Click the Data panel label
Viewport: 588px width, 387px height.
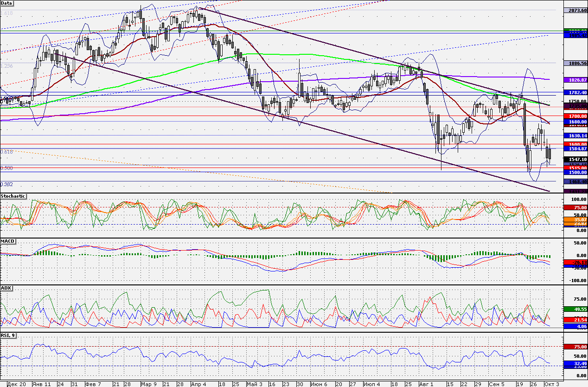tap(7, 3)
